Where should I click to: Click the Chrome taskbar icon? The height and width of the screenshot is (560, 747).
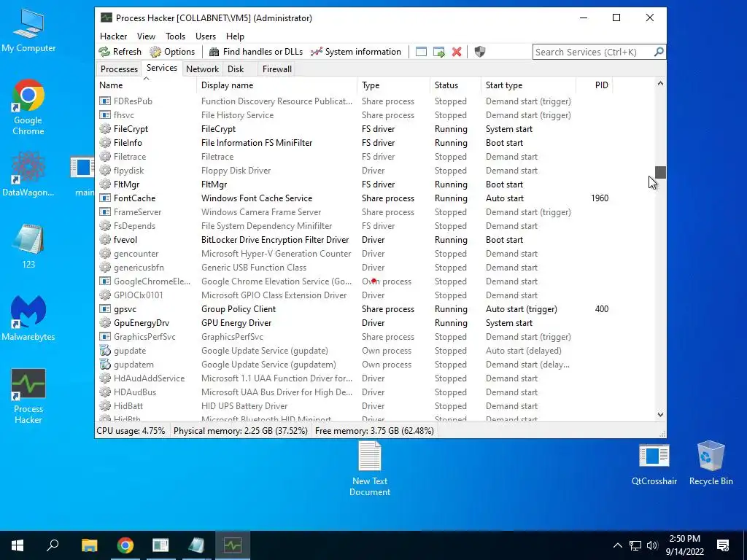coord(125,545)
